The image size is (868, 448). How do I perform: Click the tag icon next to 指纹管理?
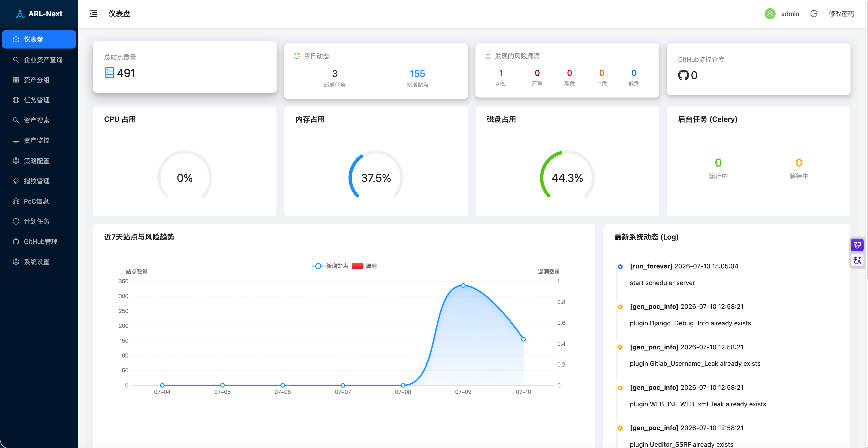tap(16, 181)
